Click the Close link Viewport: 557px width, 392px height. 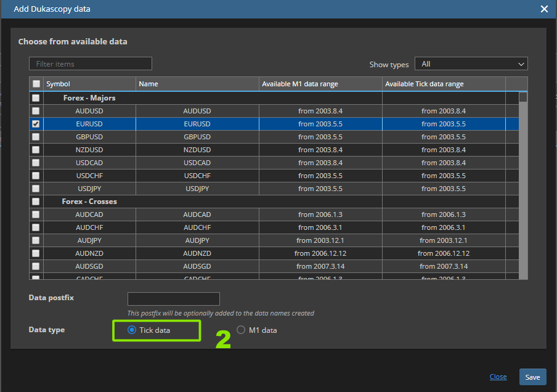(498, 377)
